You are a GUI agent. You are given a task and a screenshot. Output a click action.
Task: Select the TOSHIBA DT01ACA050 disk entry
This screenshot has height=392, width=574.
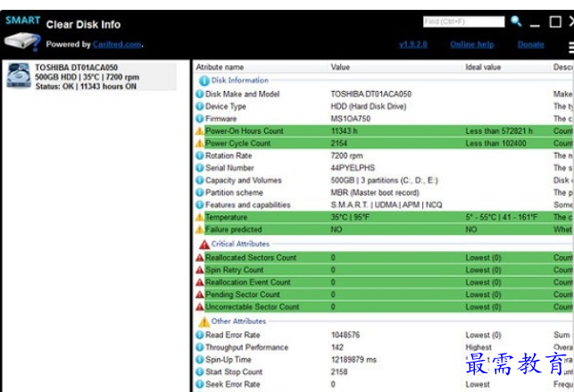point(92,77)
